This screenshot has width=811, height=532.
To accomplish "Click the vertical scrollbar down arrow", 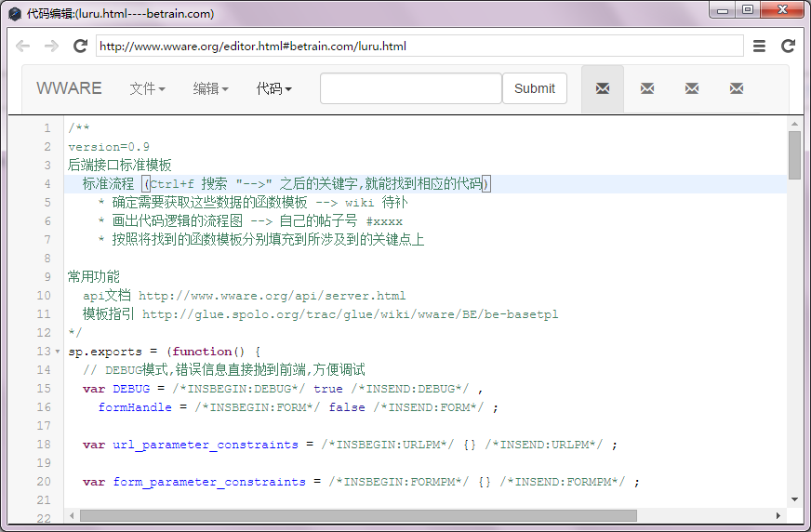I will [x=794, y=499].
